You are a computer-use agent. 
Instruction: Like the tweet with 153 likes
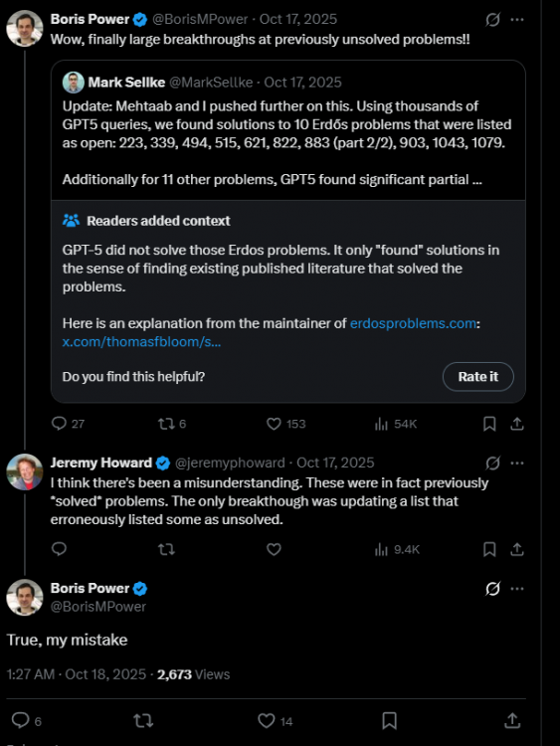pyautogui.click(x=285, y=424)
